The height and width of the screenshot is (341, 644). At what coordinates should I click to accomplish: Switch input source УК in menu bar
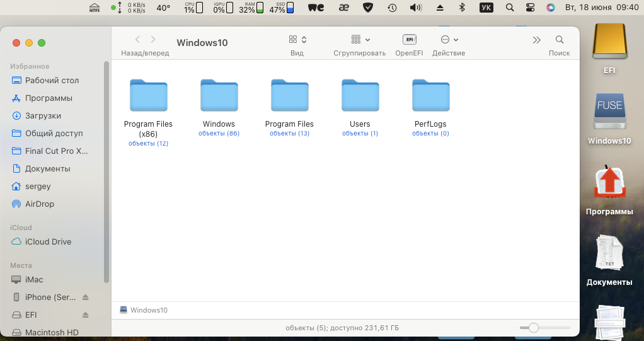pyautogui.click(x=486, y=8)
